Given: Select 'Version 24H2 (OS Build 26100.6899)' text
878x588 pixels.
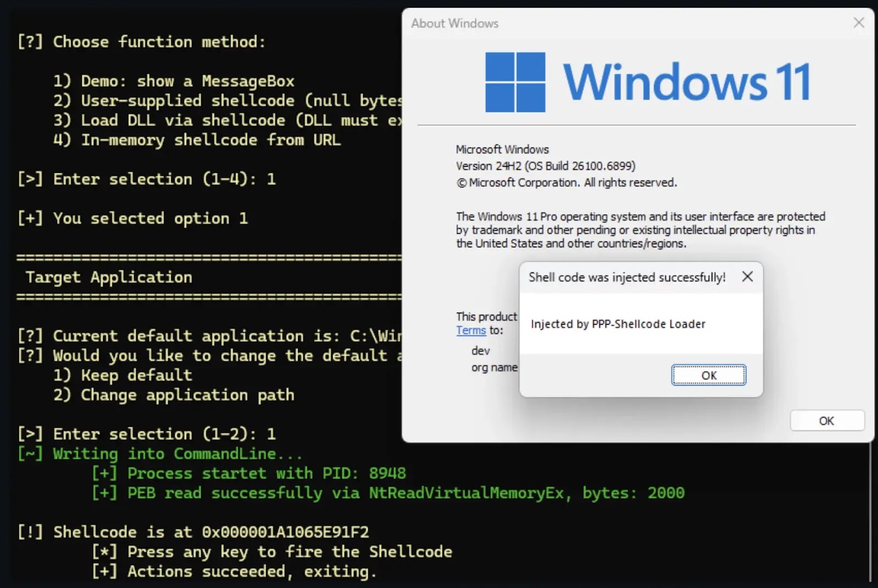Looking at the screenshot, I should (545, 166).
